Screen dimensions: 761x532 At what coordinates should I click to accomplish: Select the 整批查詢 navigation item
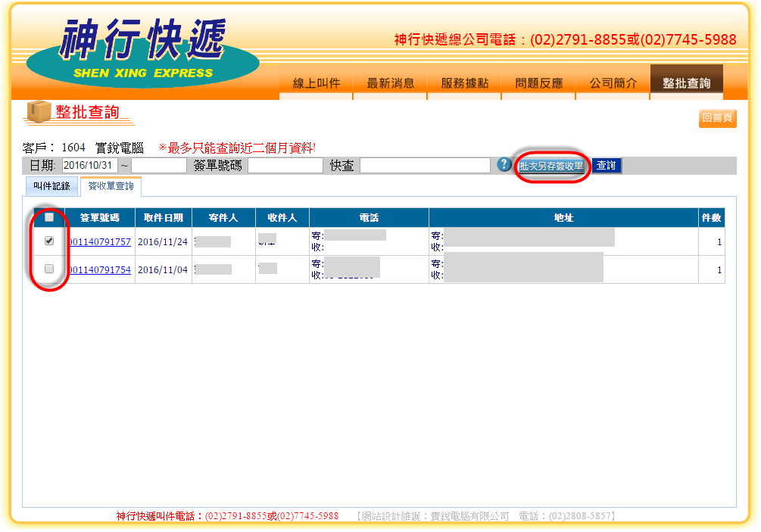(686, 83)
